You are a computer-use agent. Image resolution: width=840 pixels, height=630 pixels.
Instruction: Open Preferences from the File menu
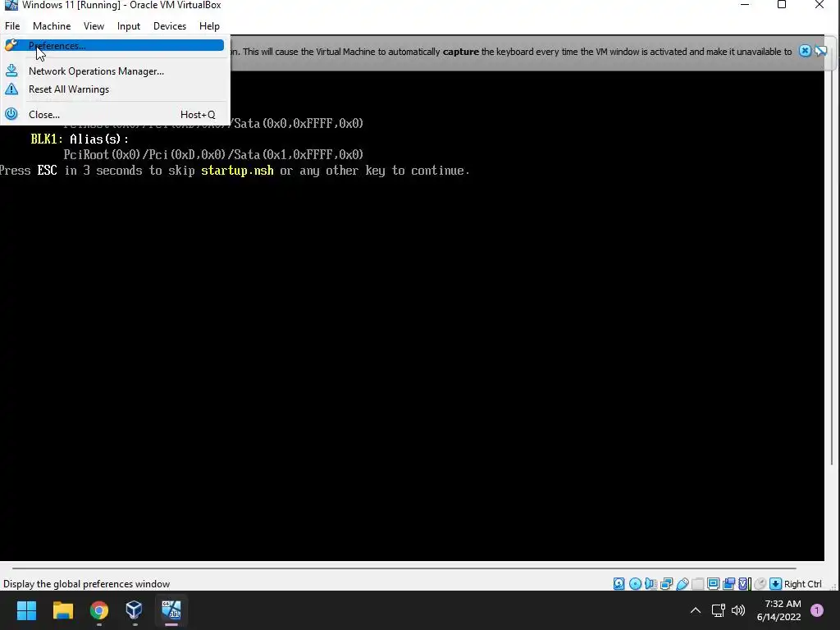(x=112, y=46)
